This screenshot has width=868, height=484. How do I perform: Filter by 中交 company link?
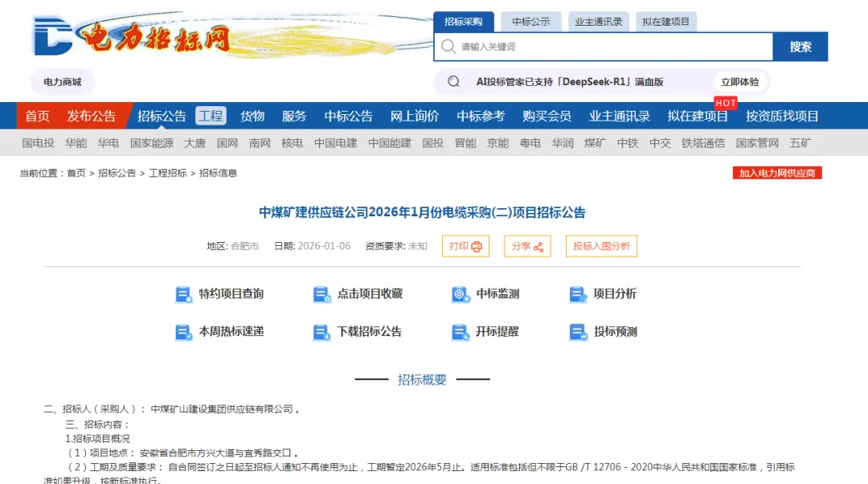coord(661,143)
